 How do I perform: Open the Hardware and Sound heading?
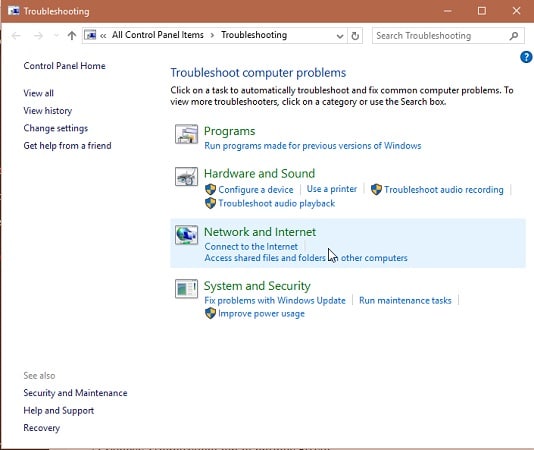pyautogui.click(x=260, y=173)
